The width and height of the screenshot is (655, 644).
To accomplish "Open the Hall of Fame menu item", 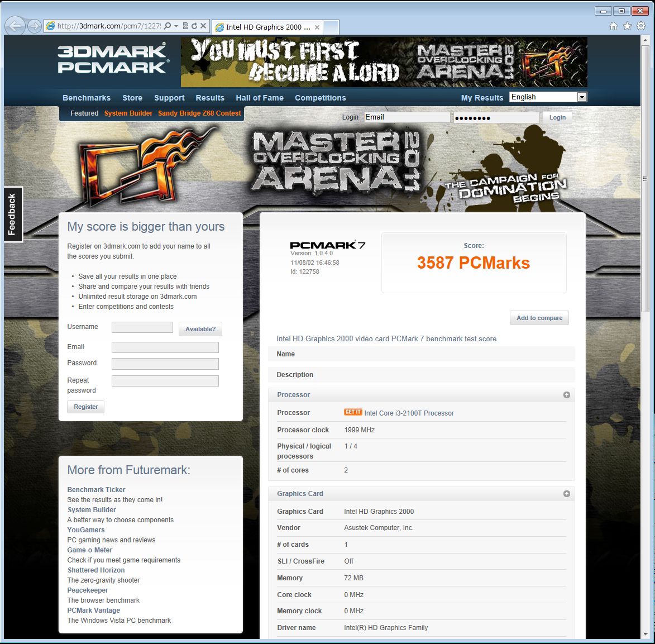I will click(x=260, y=98).
